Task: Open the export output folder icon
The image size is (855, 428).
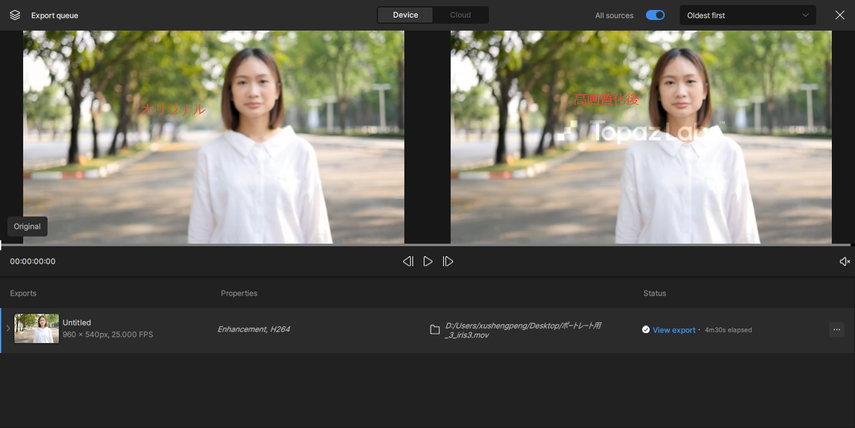Action: 435,330
